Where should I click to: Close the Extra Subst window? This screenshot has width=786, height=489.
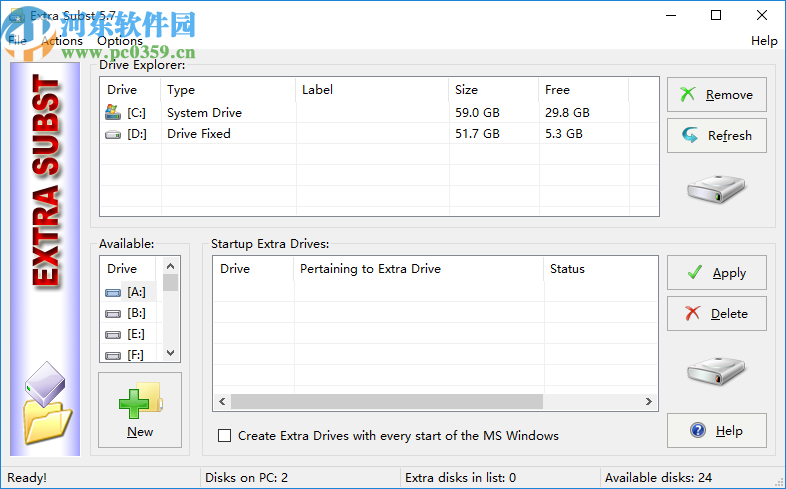click(761, 16)
